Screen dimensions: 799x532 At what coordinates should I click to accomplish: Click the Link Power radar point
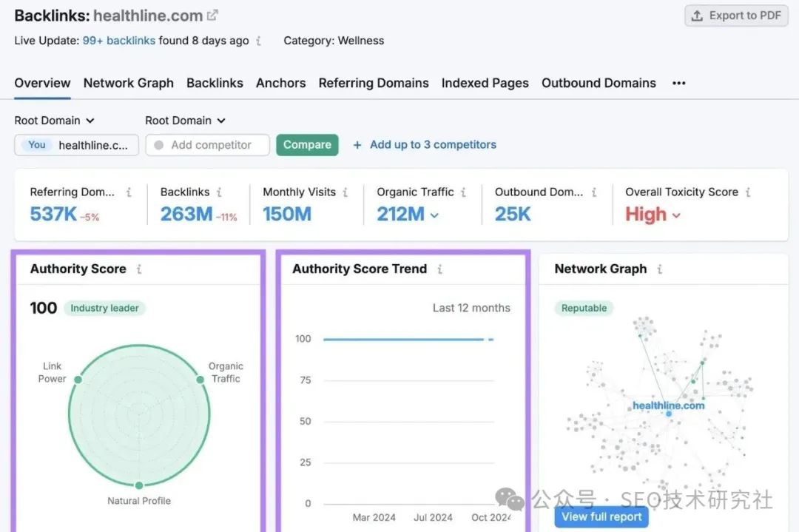tap(78, 380)
